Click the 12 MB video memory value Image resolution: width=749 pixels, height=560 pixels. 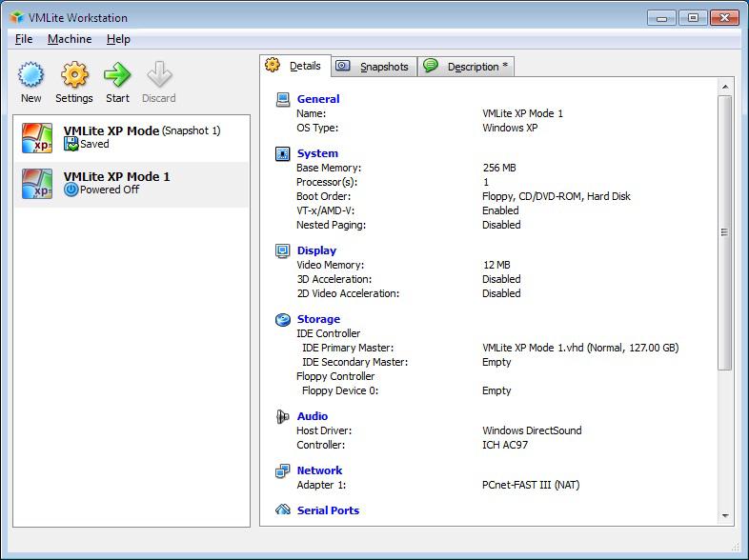[x=496, y=265]
